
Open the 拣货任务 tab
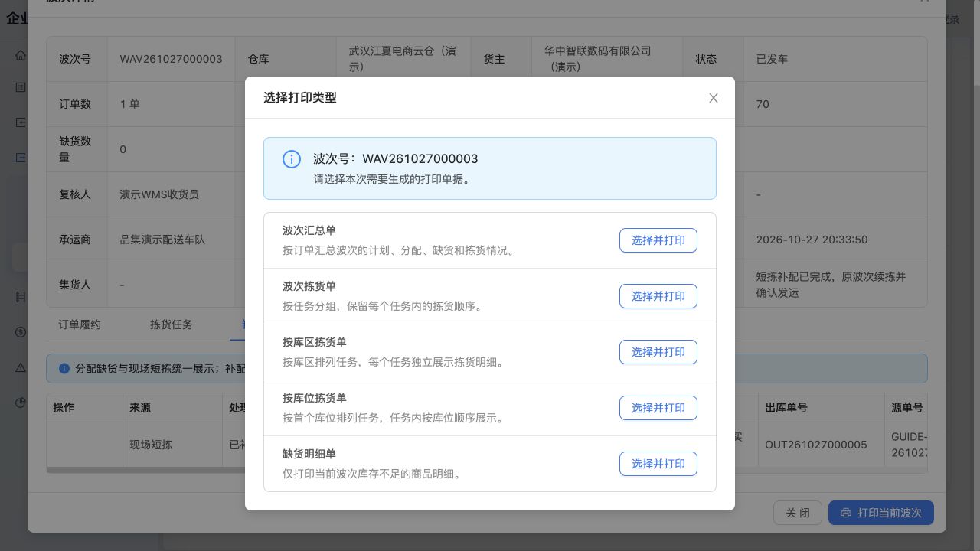[171, 324]
